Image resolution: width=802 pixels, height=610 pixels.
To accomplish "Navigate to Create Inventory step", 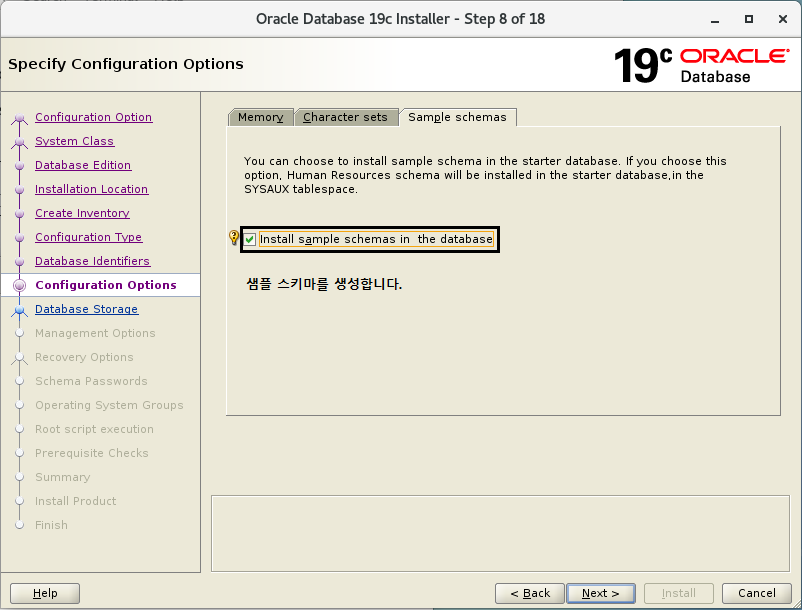I will (82, 213).
